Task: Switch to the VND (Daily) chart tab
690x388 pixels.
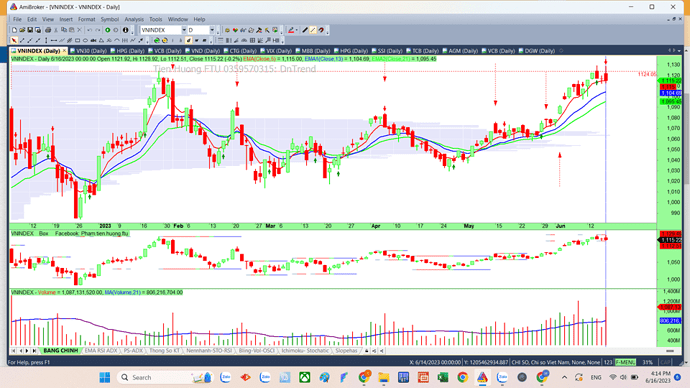Action: click(x=202, y=51)
